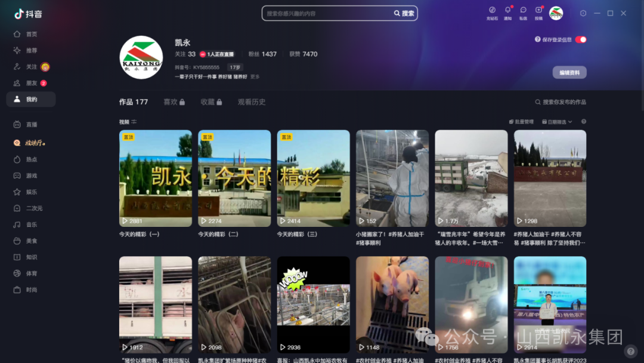Open 粉丝 1437 followers list
Image resolution: width=644 pixels, height=363 pixels.
point(262,54)
